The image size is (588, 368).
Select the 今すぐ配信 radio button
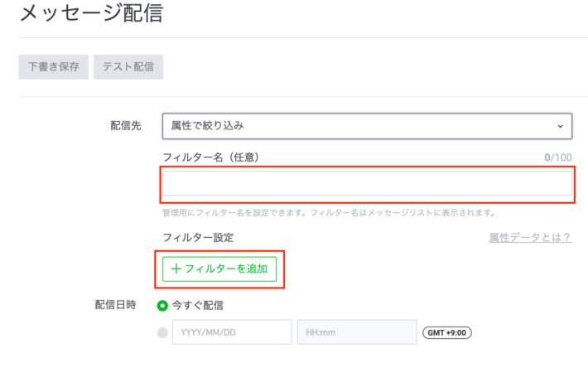point(162,306)
